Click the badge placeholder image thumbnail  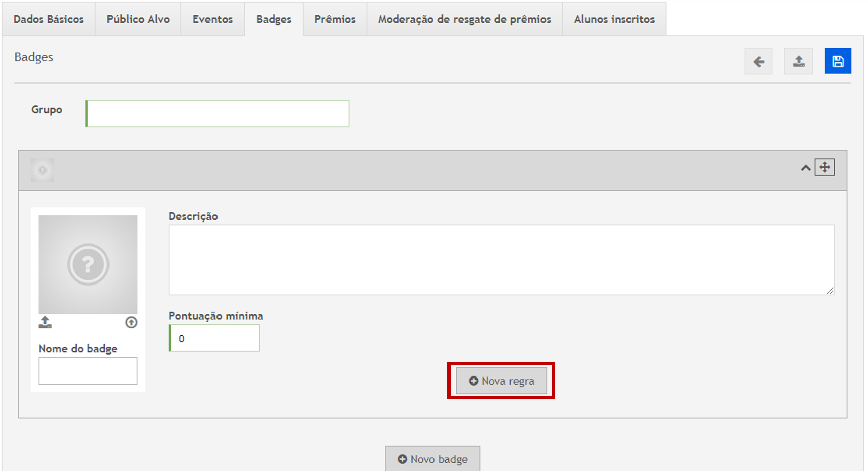coord(88,264)
